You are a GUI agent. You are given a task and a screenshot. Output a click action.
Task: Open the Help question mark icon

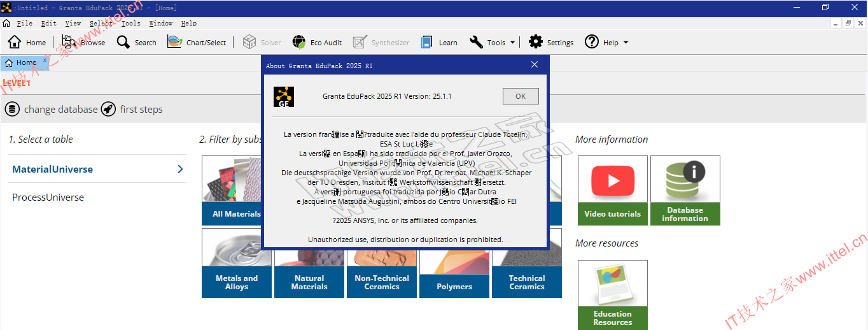592,42
